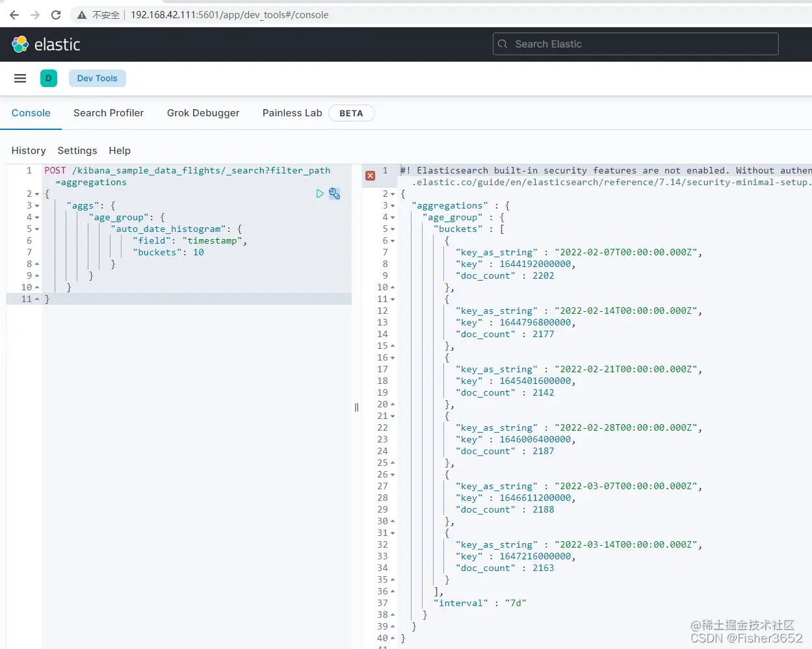Collapse "auto_date_histogram" fold arrow
Screen dimensions: 812x649
(37, 229)
